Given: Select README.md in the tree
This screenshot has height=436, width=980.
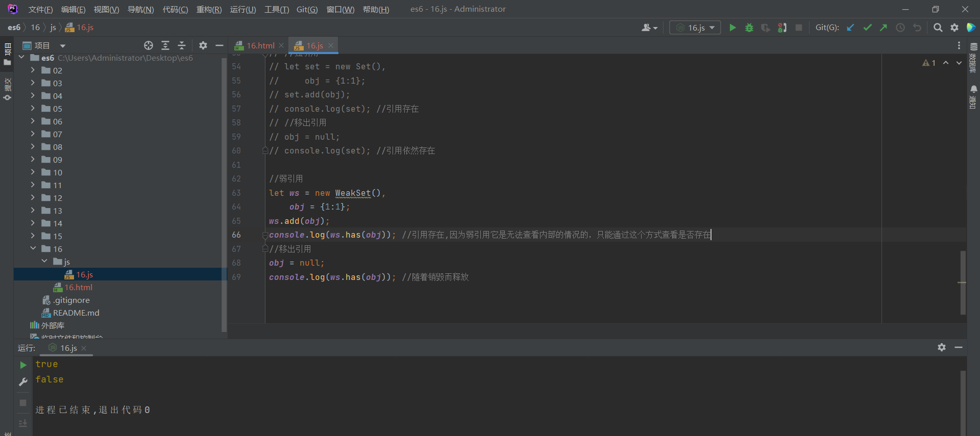Looking at the screenshot, I should [76, 313].
